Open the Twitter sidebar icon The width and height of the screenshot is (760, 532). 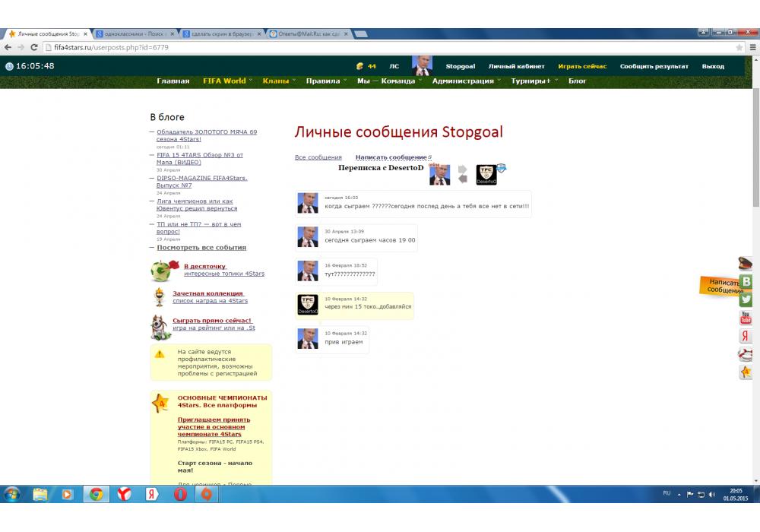coord(746,299)
